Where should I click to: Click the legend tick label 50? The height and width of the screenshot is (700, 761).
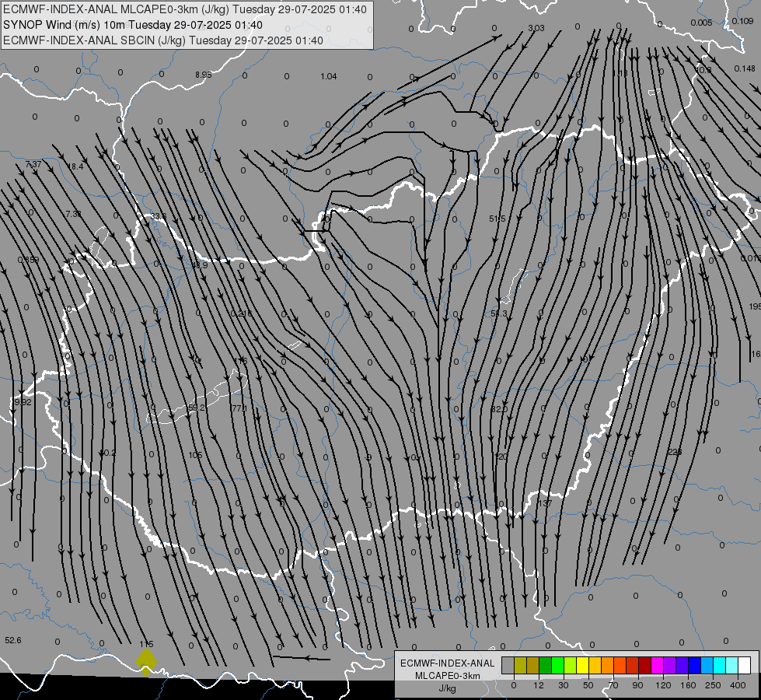pos(588,685)
